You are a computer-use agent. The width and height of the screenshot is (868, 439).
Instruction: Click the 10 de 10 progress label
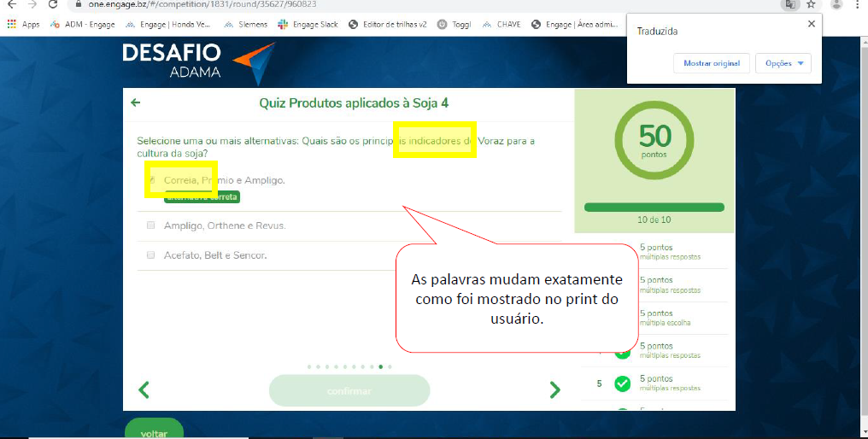654,219
